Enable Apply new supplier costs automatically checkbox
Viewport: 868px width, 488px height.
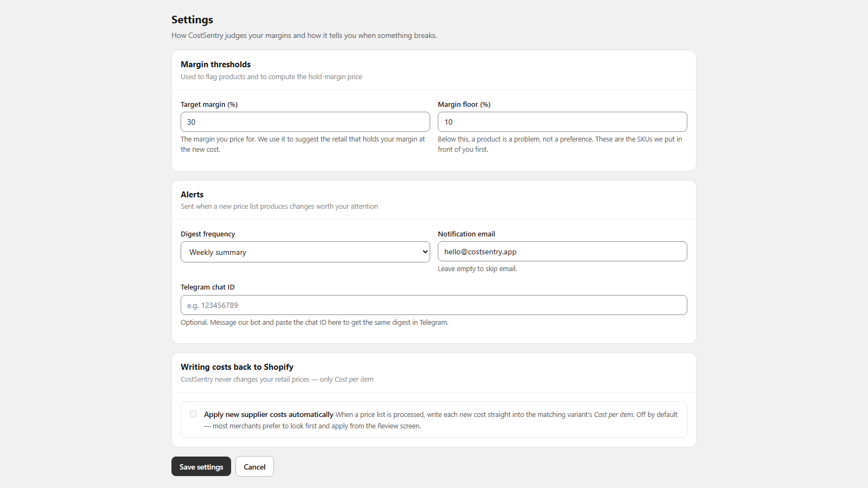193,414
